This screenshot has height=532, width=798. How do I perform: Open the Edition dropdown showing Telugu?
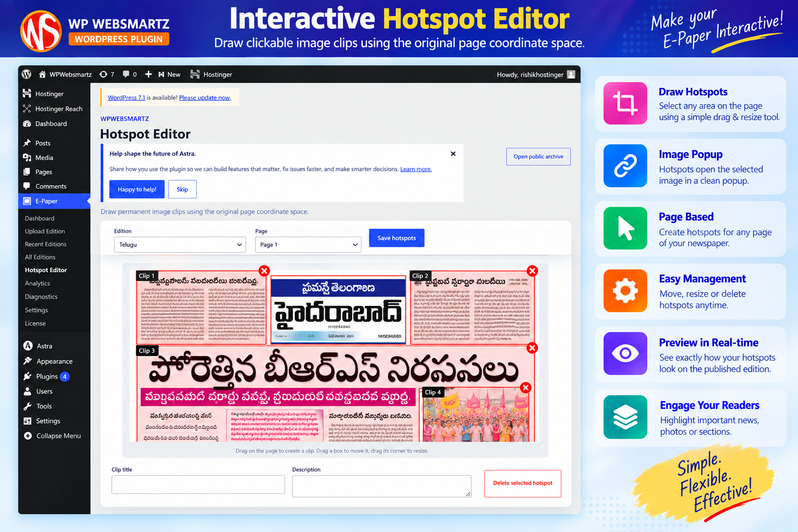click(180, 245)
